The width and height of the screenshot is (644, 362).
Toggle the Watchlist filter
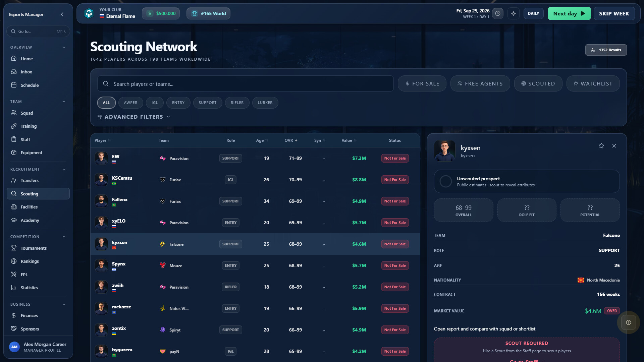(593, 83)
